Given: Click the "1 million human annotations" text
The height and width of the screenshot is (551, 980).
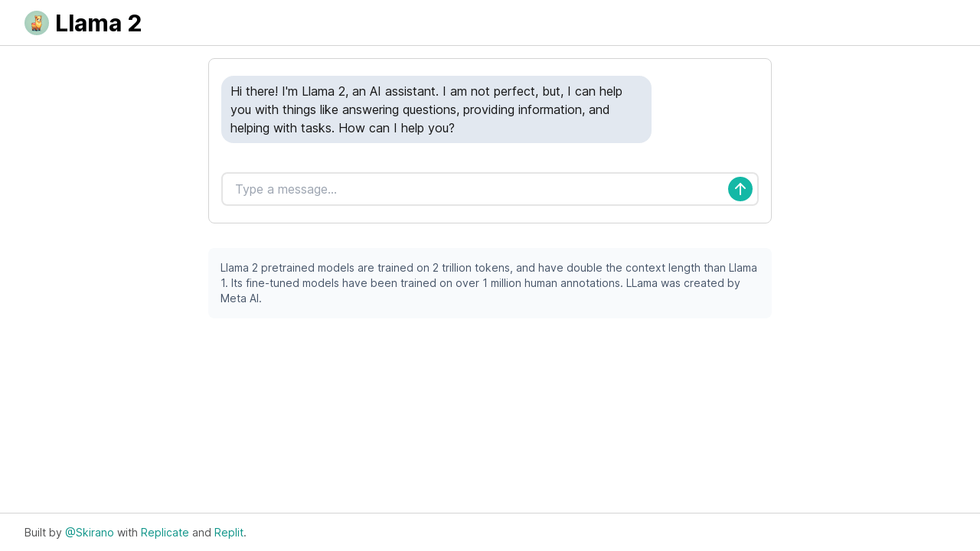Looking at the screenshot, I should pos(551,283).
